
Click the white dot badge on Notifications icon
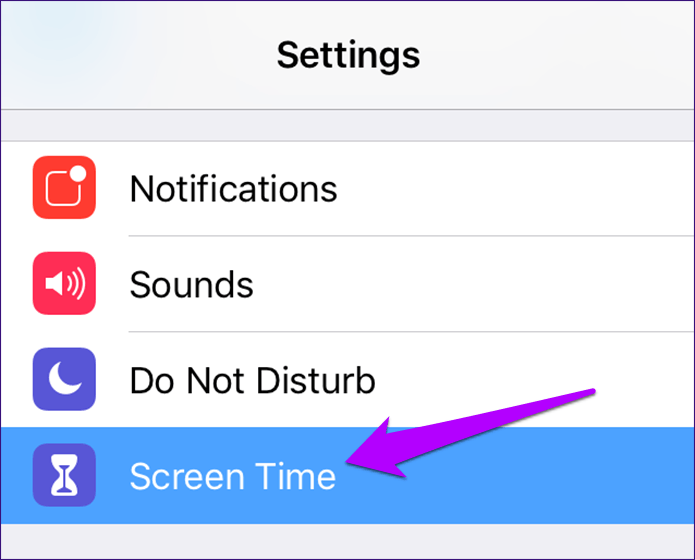pos(78,173)
